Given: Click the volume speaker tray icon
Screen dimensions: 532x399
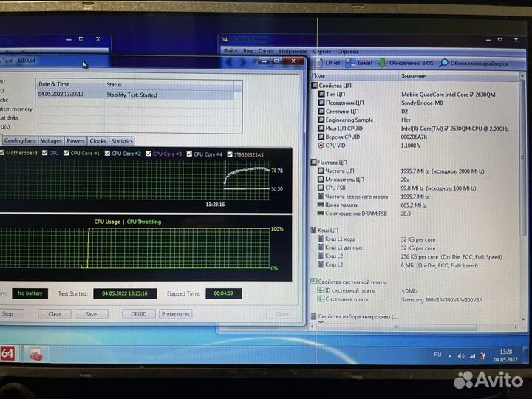Looking at the screenshot, I should 461,356.
